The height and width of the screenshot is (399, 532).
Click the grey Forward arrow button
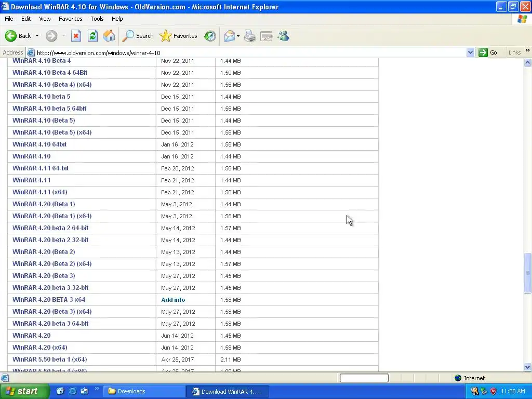51,36
